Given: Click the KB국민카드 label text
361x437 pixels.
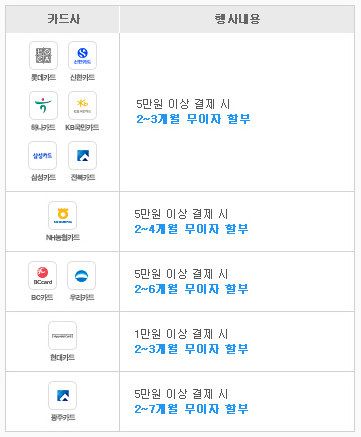Looking at the screenshot, I should tap(82, 127).
